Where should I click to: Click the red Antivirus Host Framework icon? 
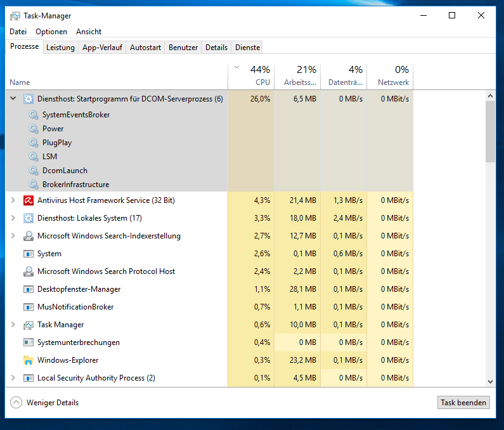click(29, 200)
